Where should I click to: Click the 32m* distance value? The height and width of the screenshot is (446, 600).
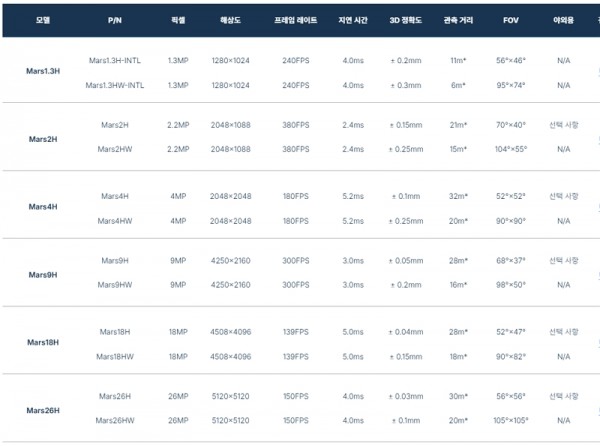tap(458, 196)
